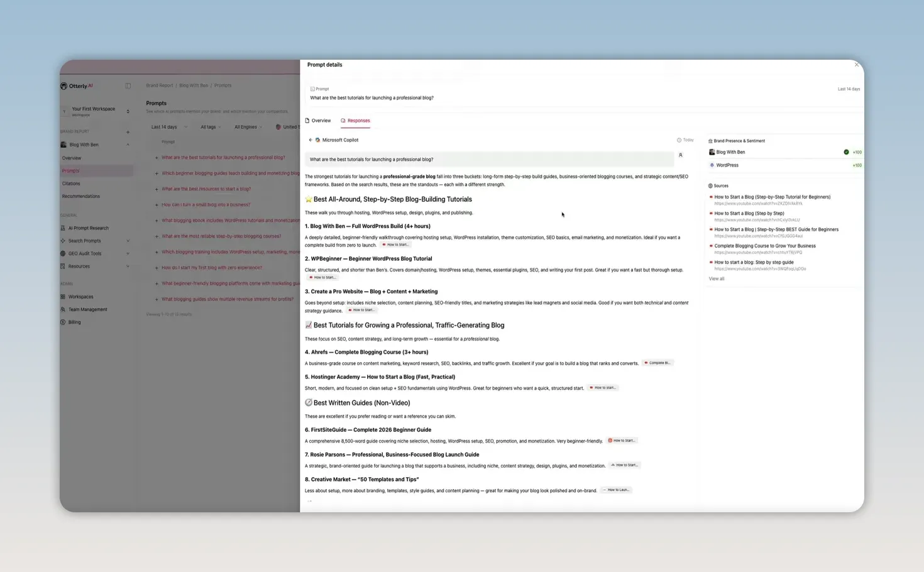Collapse the Blog With Ben report section
The image size is (924, 572).
[128, 145]
